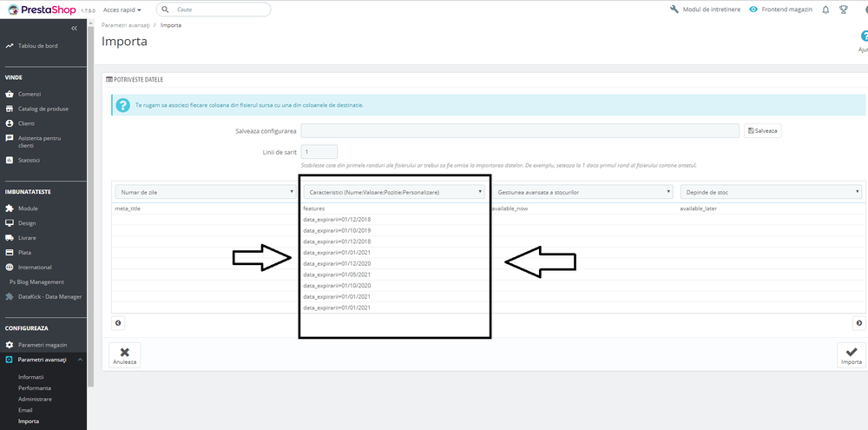
Task: Open Informatii submenu item
Action: point(31,377)
